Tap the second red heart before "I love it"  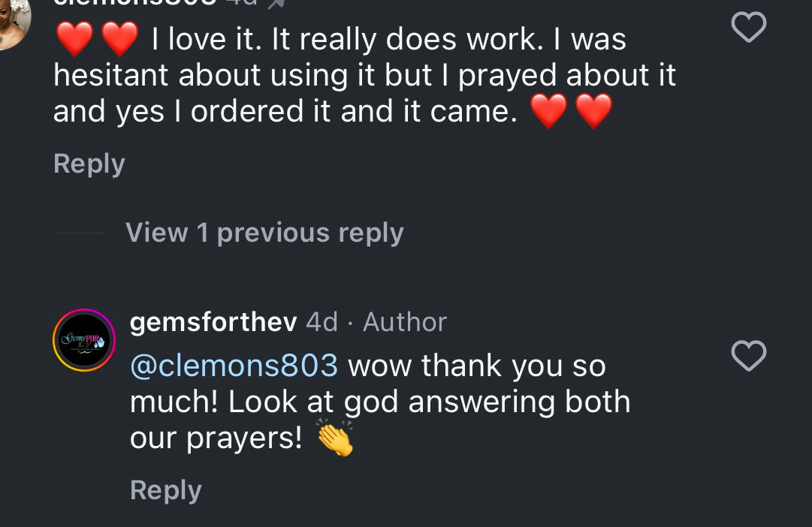click(x=119, y=39)
